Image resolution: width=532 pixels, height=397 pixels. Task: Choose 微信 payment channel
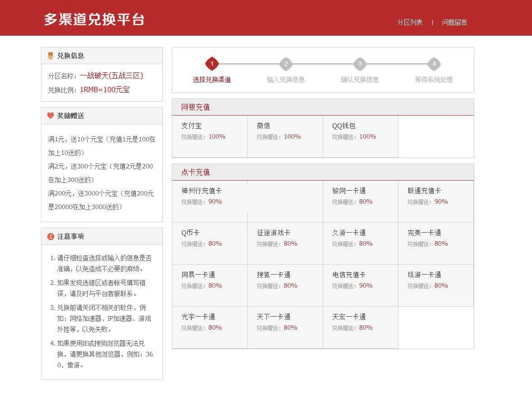click(285, 136)
